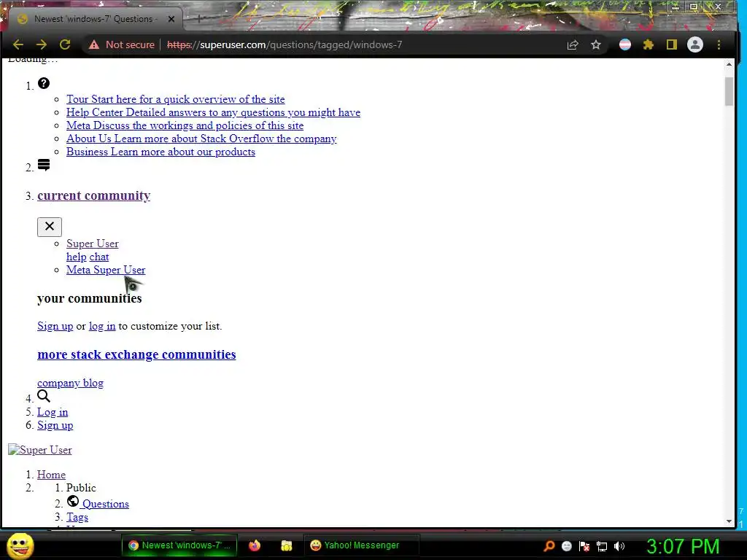Click the scrollbar down arrow

click(729, 521)
